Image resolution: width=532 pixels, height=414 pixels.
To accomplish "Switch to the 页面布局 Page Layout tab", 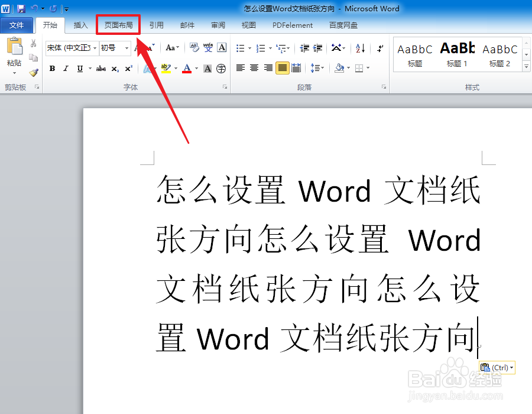I will click(118, 25).
